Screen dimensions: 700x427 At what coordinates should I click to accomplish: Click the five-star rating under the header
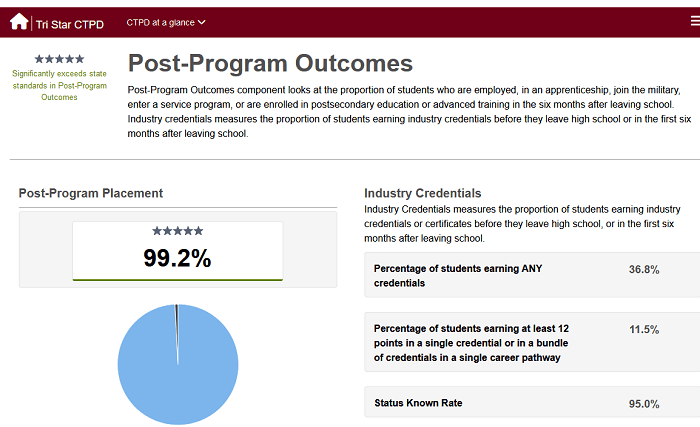point(59,59)
